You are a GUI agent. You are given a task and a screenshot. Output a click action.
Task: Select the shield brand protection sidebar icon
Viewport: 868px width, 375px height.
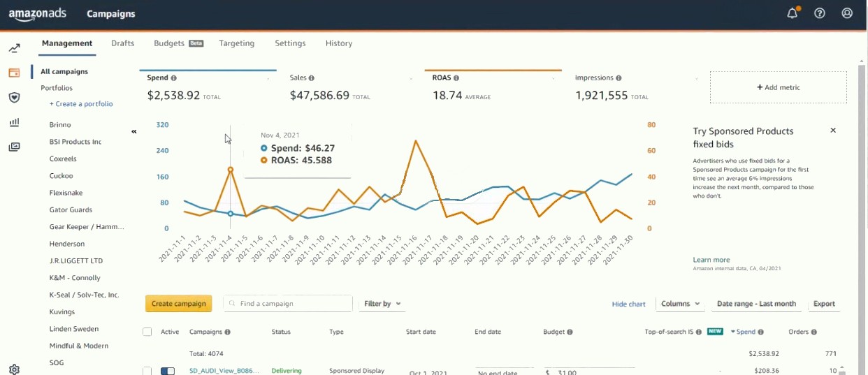pyautogui.click(x=14, y=98)
